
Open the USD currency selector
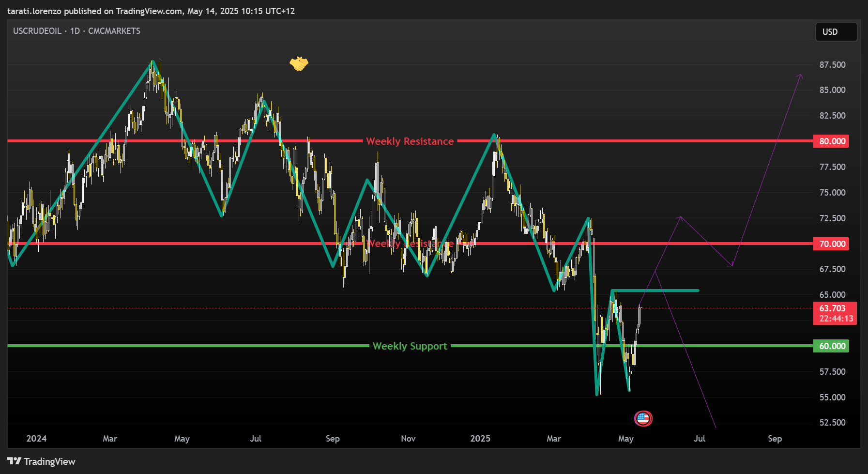tap(836, 32)
